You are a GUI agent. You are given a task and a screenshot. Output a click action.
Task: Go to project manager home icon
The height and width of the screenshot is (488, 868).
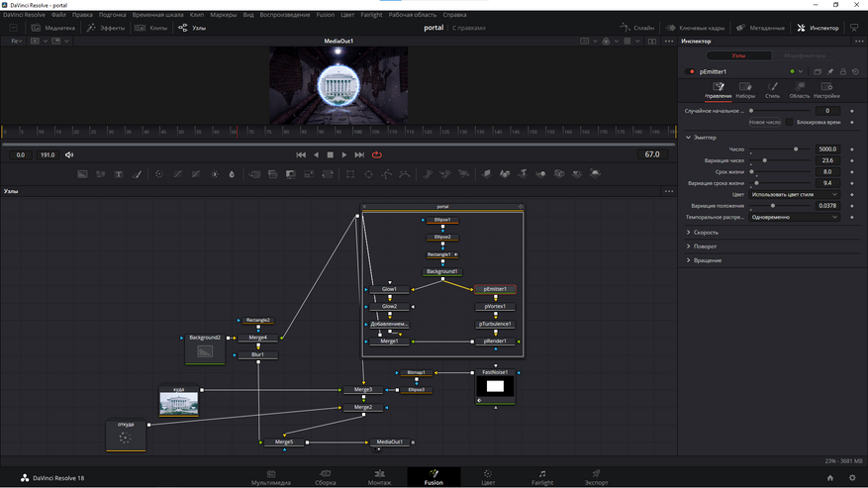(829, 477)
